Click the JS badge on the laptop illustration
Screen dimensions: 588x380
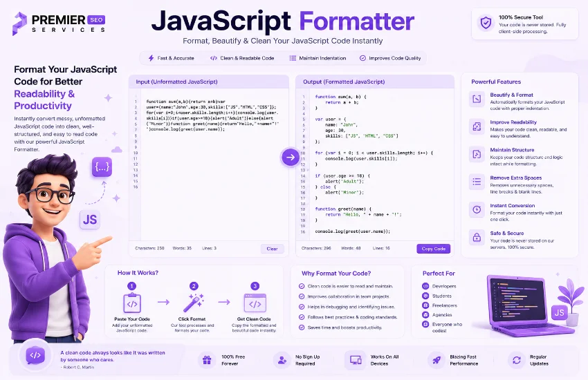click(559, 312)
